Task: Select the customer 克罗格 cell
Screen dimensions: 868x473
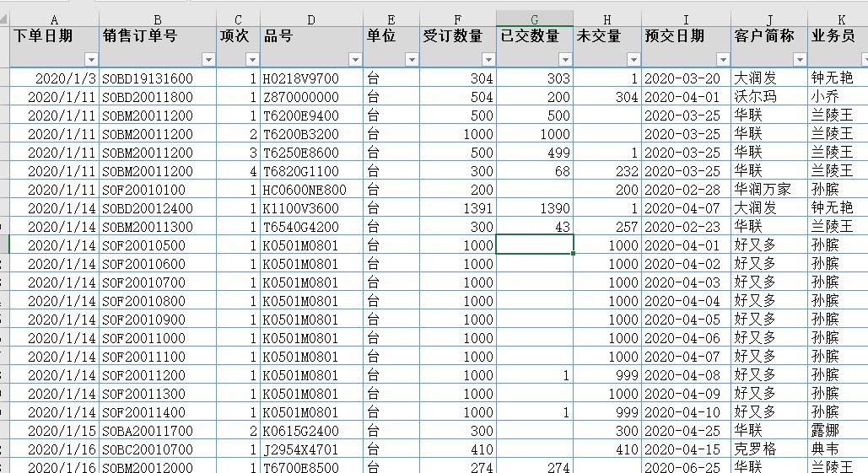Action: [x=769, y=449]
